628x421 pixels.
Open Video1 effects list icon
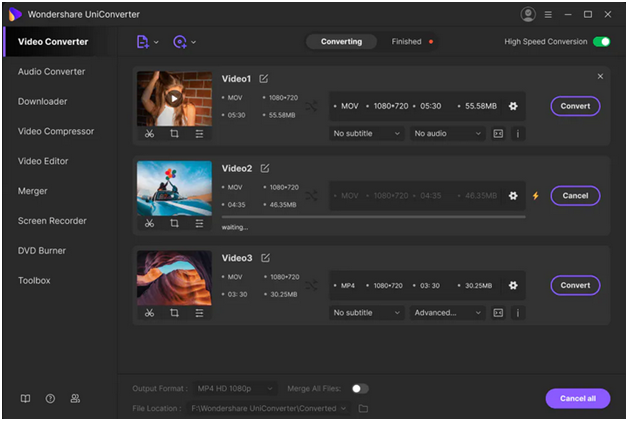(199, 134)
